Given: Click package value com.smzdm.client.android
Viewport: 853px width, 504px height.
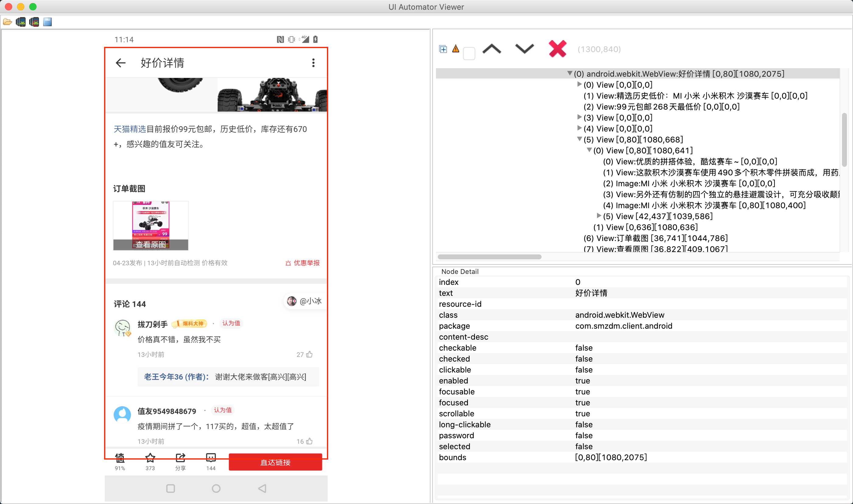Looking at the screenshot, I should tap(623, 326).
